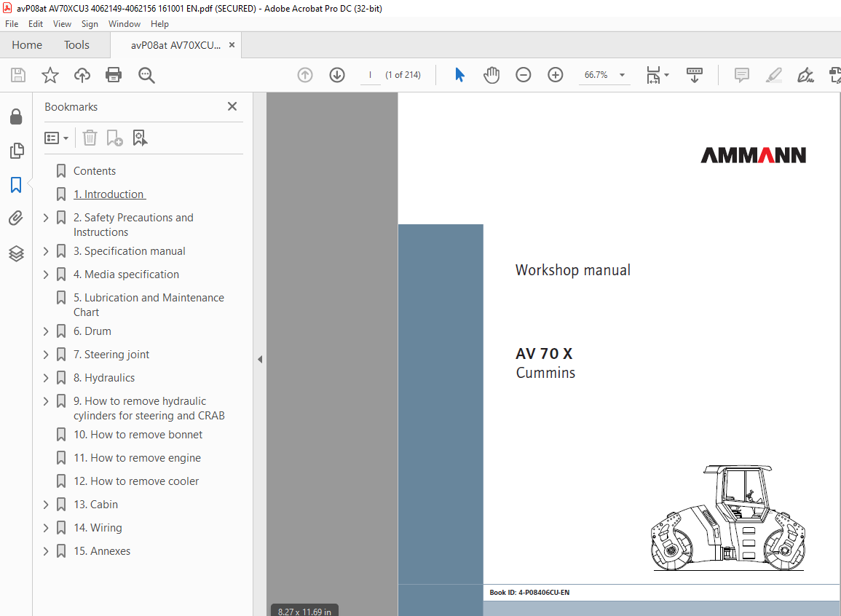Expand the 15. Annexes bookmark

coord(46,551)
